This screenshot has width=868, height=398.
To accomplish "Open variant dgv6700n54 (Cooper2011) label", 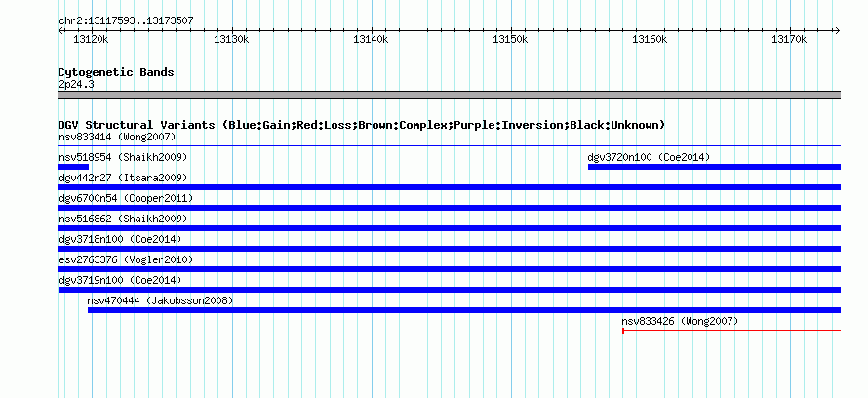I will click(126, 198).
